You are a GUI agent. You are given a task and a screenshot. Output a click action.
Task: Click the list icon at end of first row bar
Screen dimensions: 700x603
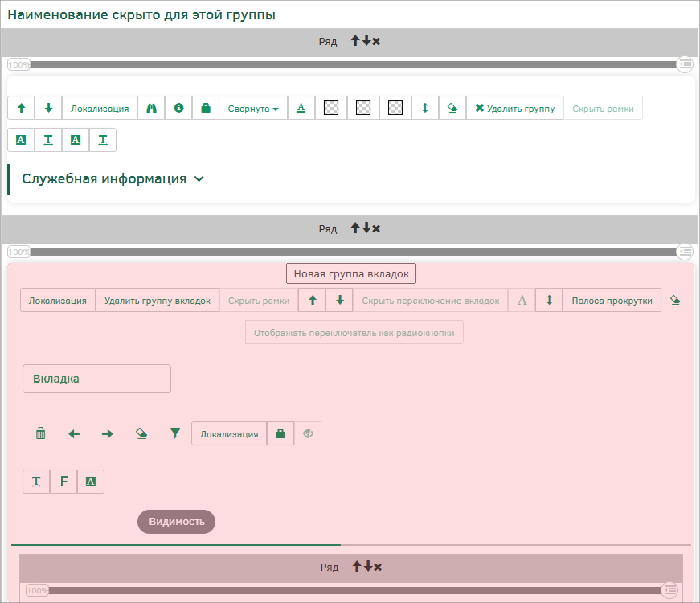click(685, 64)
